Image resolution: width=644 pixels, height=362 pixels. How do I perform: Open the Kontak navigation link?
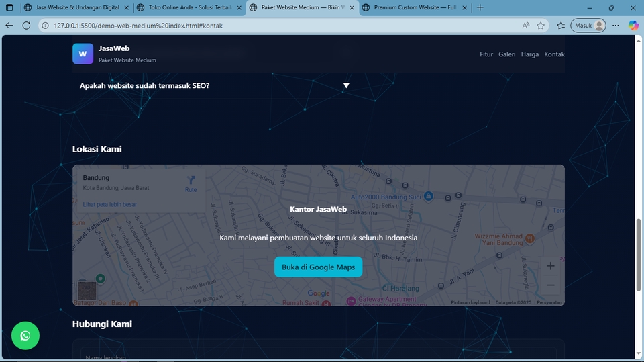(555, 54)
